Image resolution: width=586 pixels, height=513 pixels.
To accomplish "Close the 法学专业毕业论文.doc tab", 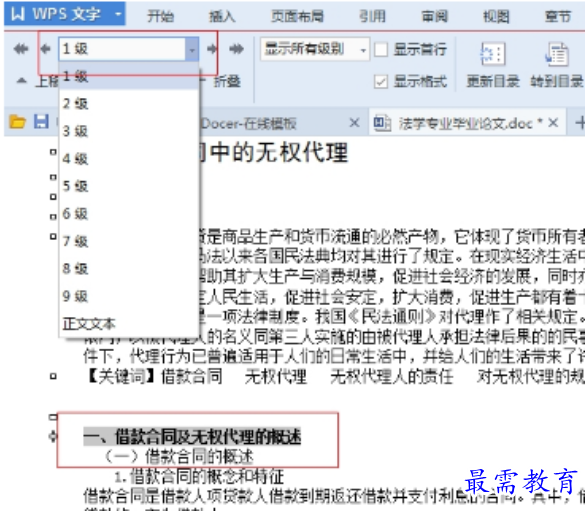I will coord(553,123).
